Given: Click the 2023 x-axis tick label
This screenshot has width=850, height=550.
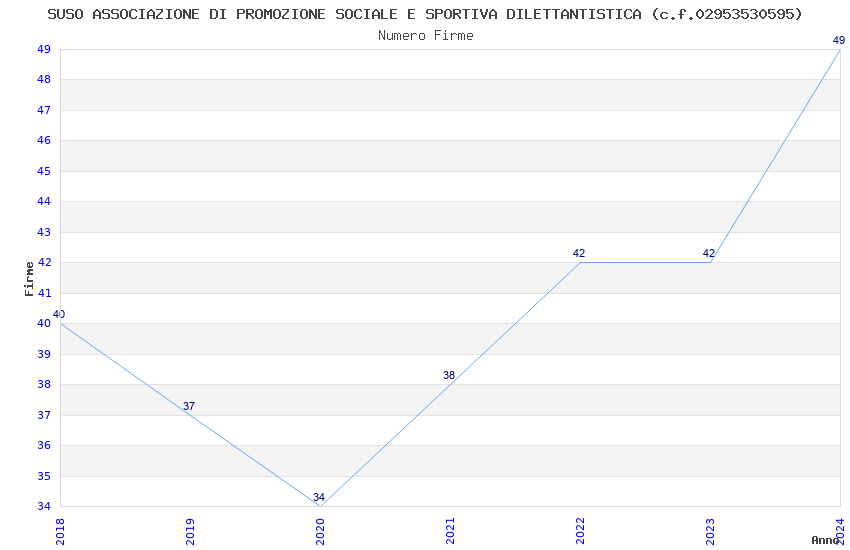Looking at the screenshot, I should click(710, 532).
